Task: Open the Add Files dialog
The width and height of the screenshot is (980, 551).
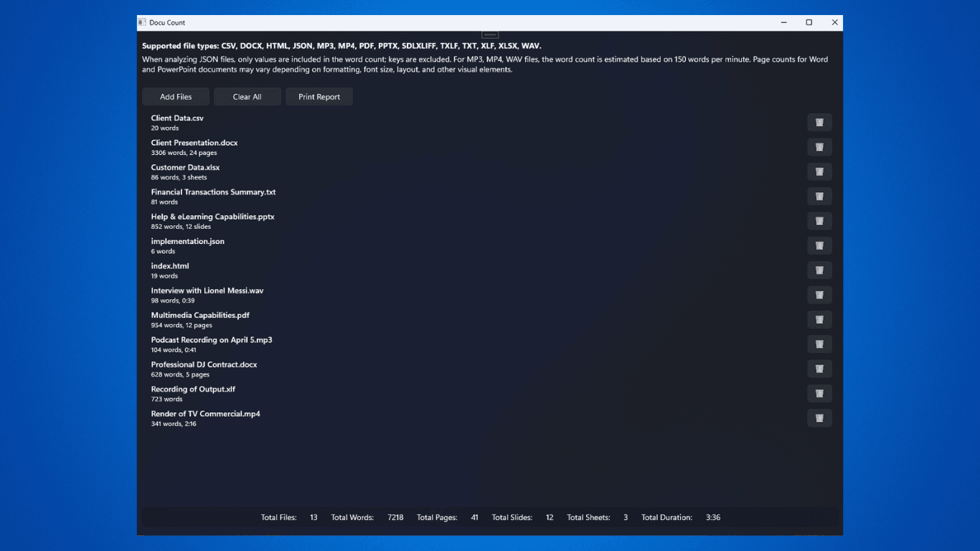Action: pyautogui.click(x=176, y=97)
